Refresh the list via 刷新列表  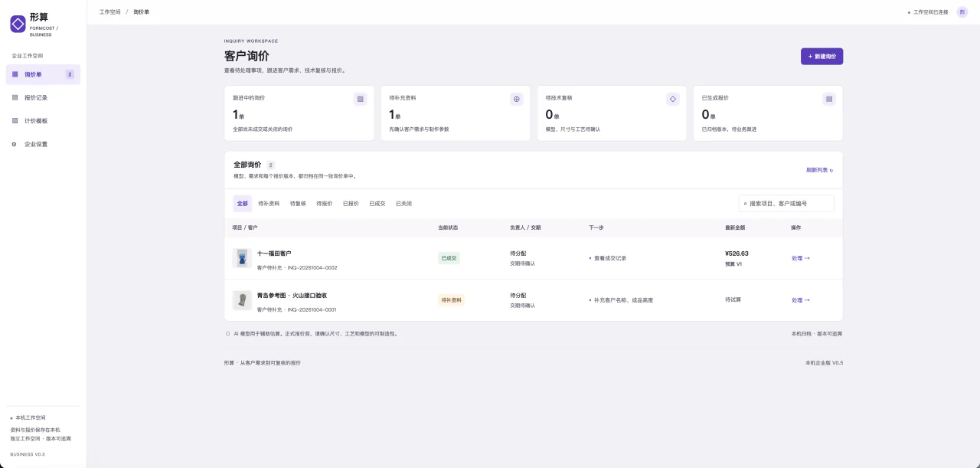pos(819,170)
